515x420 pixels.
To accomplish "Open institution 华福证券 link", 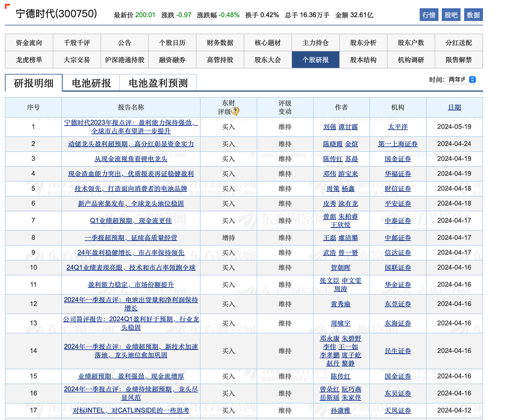I will tap(398, 174).
